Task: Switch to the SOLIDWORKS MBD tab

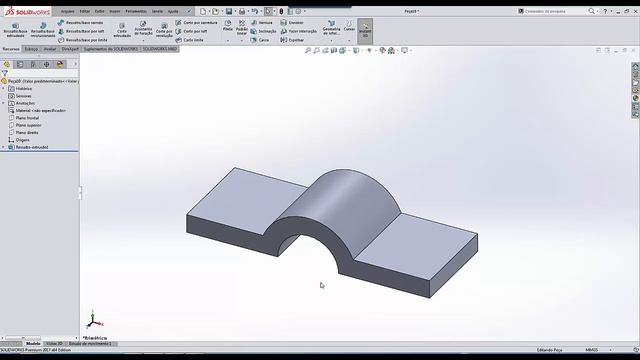Action: 160,49
